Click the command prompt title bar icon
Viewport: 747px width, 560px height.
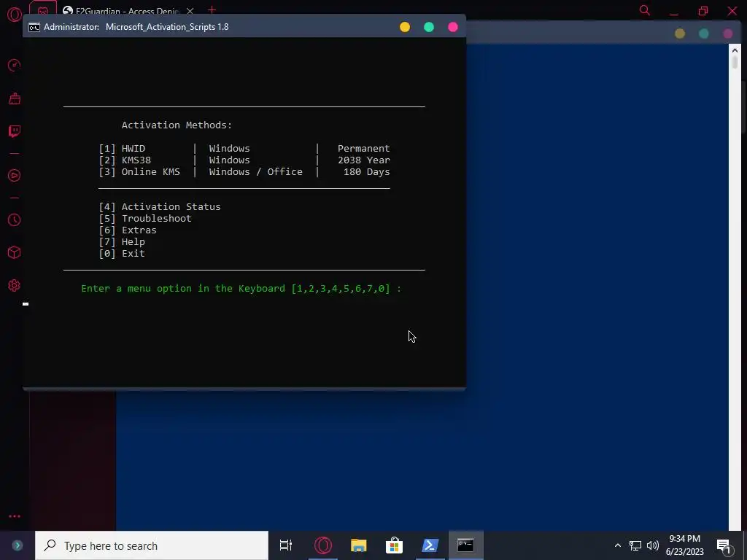(x=34, y=27)
